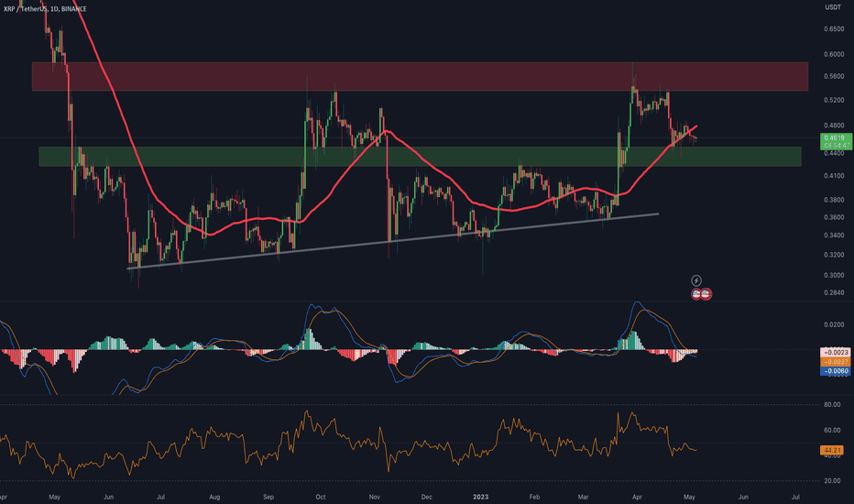Click the 0.5600 price axis label

tap(834, 76)
